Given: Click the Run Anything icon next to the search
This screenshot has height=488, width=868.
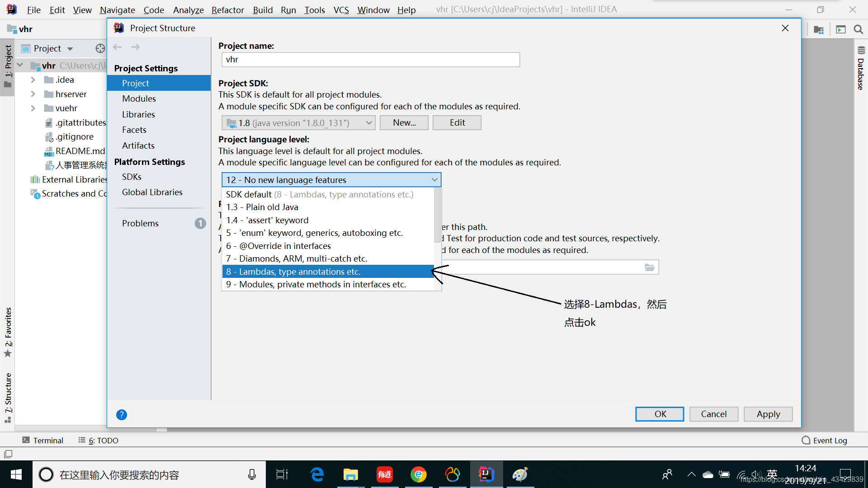Looking at the screenshot, I should point(841,29).
